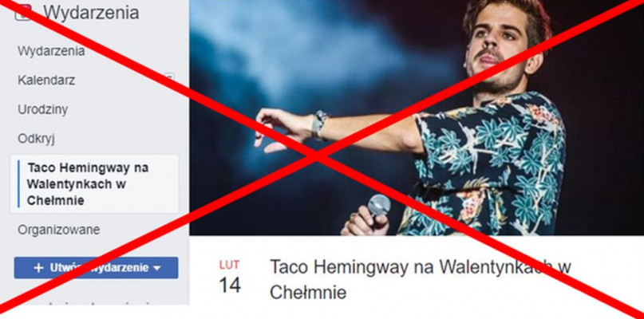
Task: Click the word Chełmnie in event title
Action: point(308,293)
